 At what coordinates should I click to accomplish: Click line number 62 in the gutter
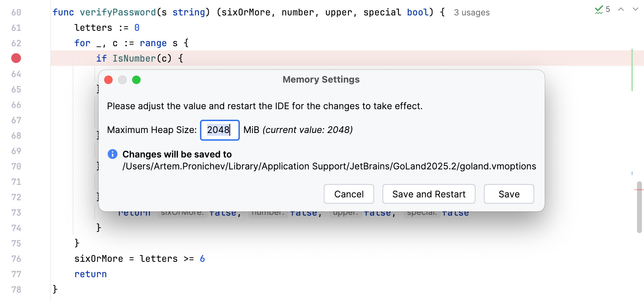(16, 43)
